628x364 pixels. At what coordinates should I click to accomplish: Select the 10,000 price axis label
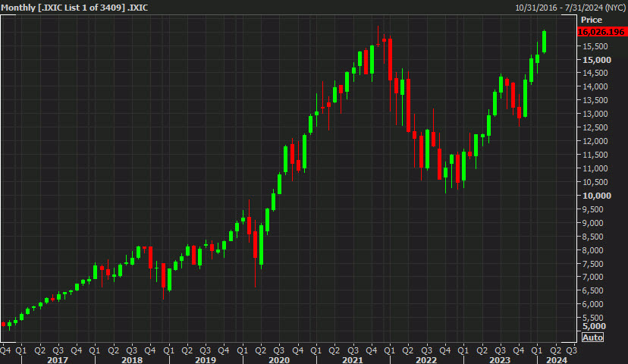[597, 196]
